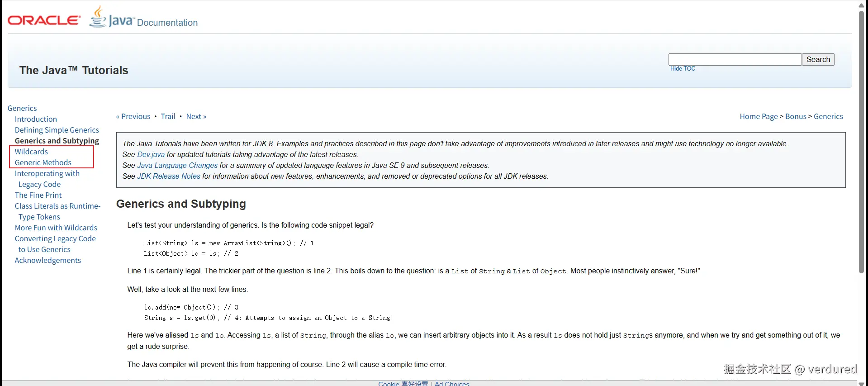The width and height of the screenshot is (868, 386).
Task: Click the Java Documentation logo
Action: point(143,19)
